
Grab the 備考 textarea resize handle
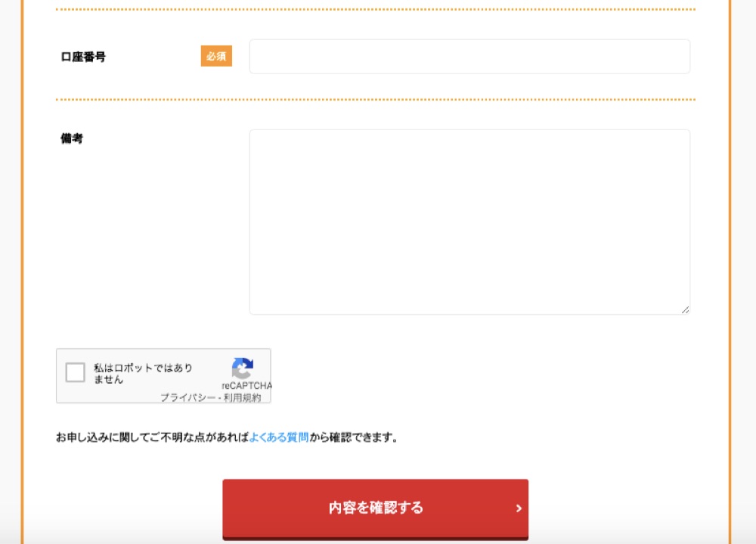[685, 309]
